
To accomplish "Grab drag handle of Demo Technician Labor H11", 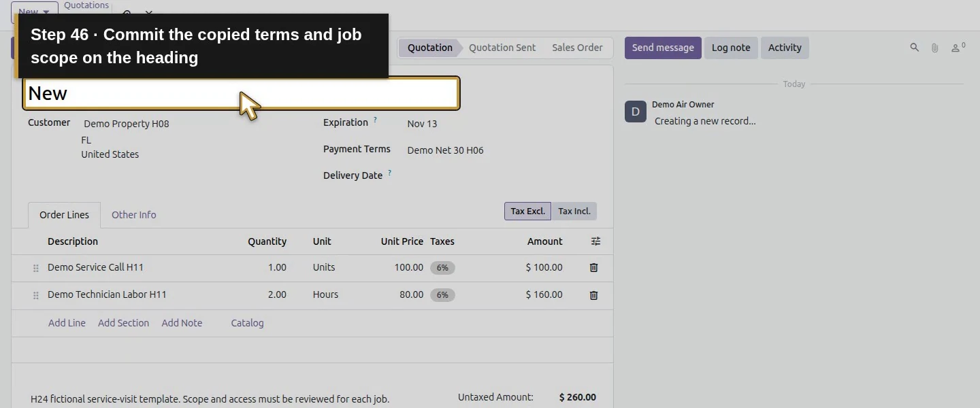I will tap(36, 296).
